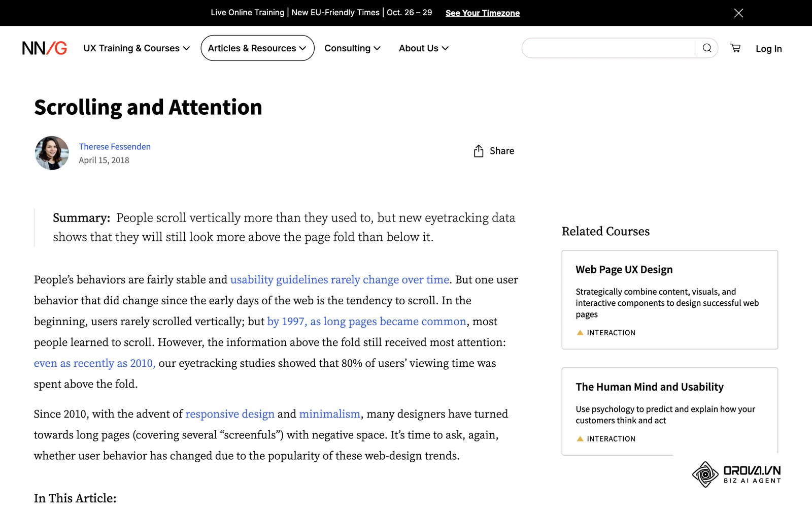Open the minimalism link
Viewport: 812px width, 508px height.
pos(329,414)
